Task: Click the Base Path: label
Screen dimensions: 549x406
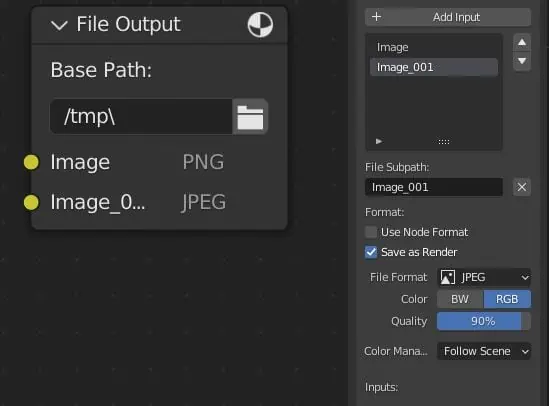Action: pyautogui.click(x=101, y=70)
